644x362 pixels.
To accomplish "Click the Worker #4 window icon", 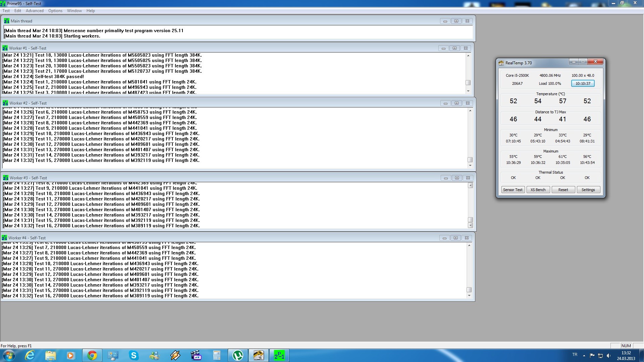I will 4,238.
